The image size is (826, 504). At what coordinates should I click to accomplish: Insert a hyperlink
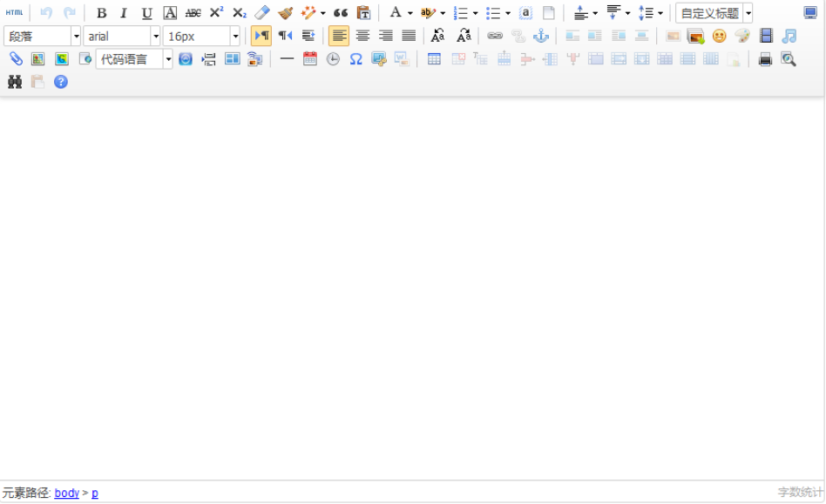(495, 36)
